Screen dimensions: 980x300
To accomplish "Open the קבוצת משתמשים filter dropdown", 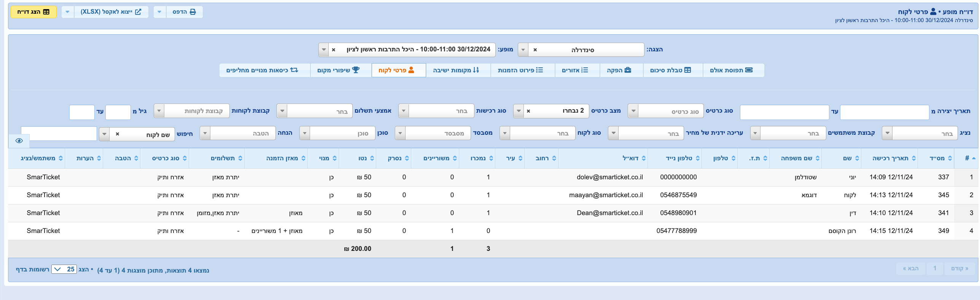I will click(x=788, y=133).
